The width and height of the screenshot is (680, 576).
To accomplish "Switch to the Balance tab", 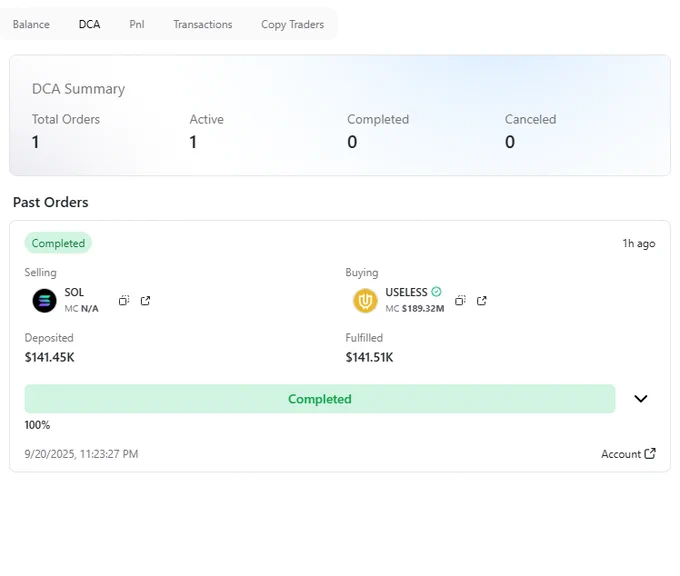I will pos(31,24).
